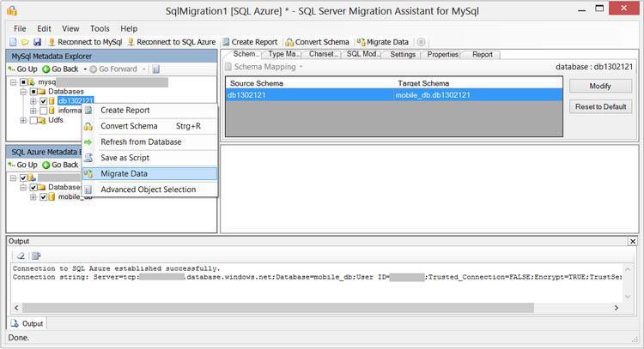Collapse the SQL Azure Databases folder node

[x=23, y=188]
